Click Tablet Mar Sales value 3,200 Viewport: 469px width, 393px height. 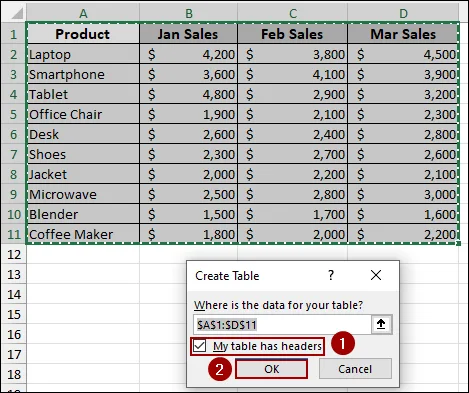tap(403, 94)
